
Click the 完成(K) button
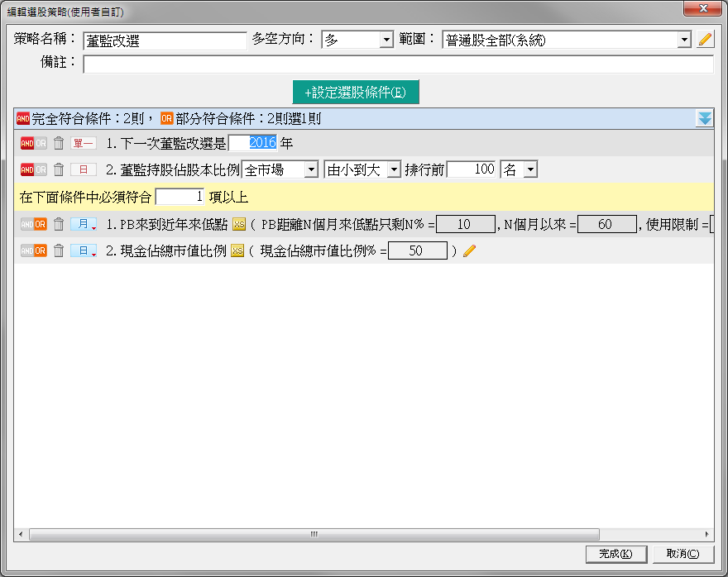615,554
